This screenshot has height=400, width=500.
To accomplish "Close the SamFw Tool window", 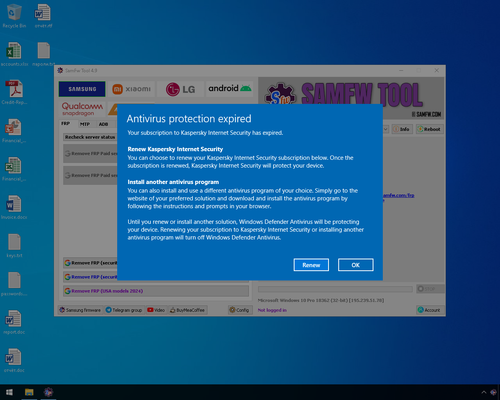I will (436, 70).
